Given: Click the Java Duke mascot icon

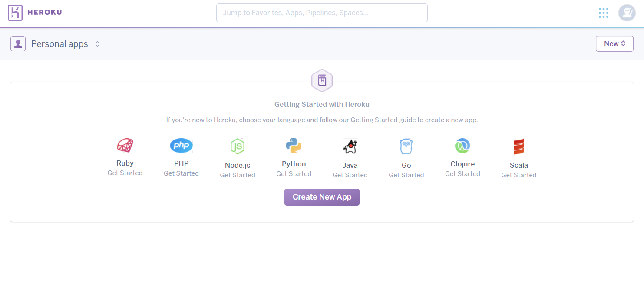Looking at the screenshot, I should 350,147.
